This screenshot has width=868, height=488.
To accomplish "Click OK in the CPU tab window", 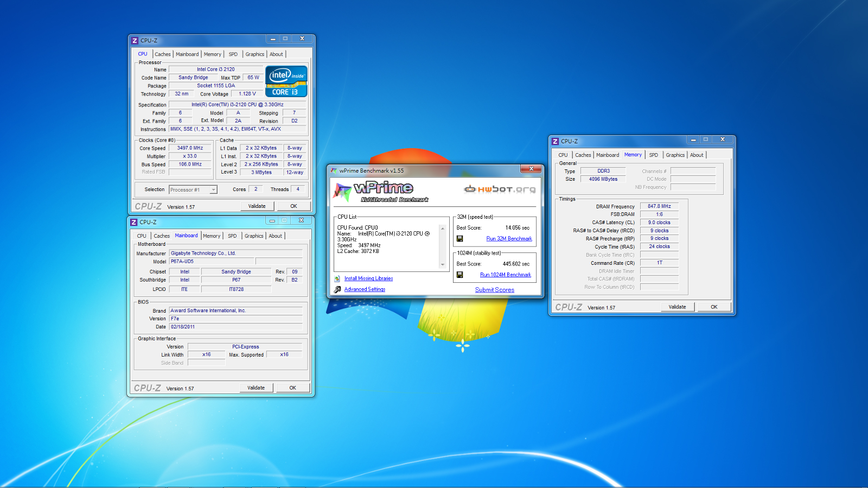I will (x=293, y=206).
